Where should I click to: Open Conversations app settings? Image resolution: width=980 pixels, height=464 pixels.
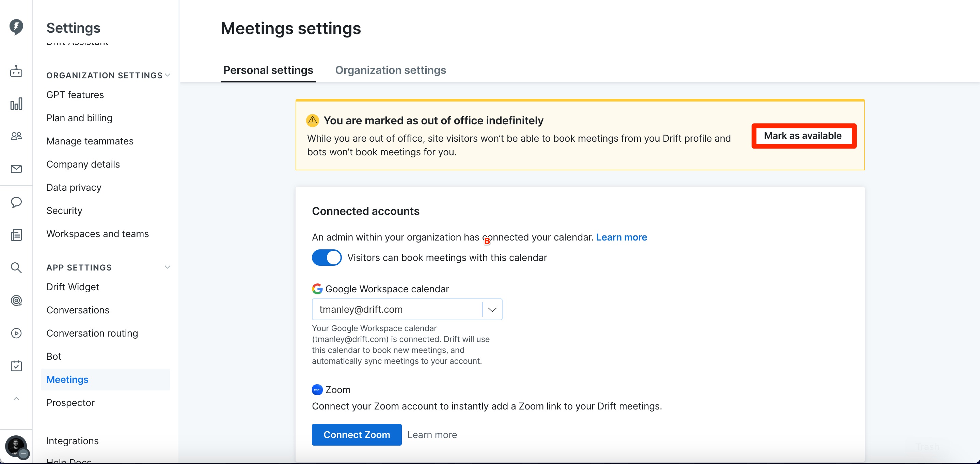[x=78, y=310]
